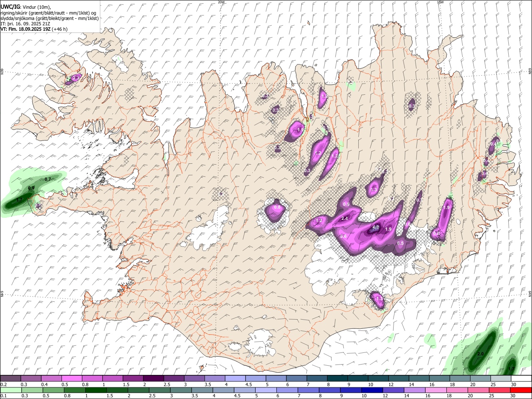This screenshot has height=399, width=532.
Task: Click the 1.5 label on the rain scale
Action: click(110, 396)
